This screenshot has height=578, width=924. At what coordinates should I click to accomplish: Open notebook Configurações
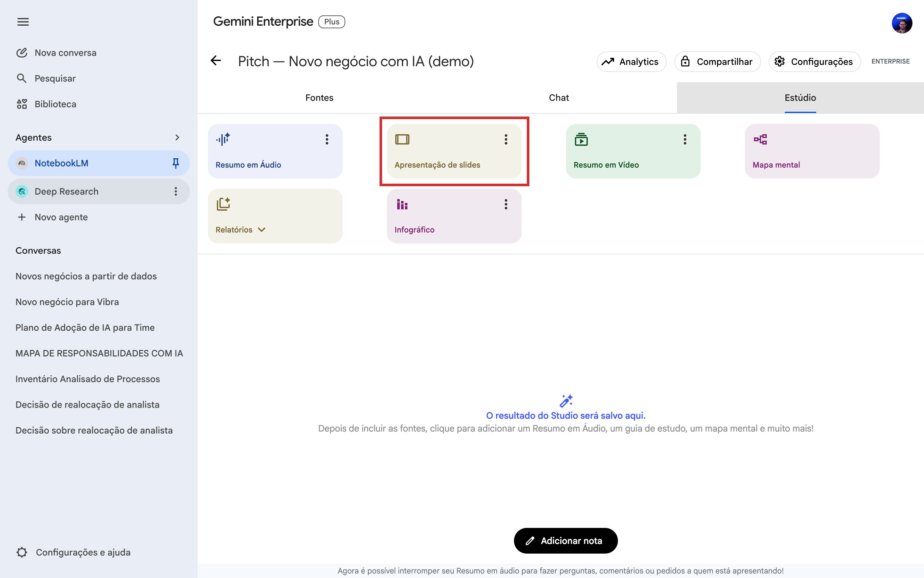tap(815, 62)
